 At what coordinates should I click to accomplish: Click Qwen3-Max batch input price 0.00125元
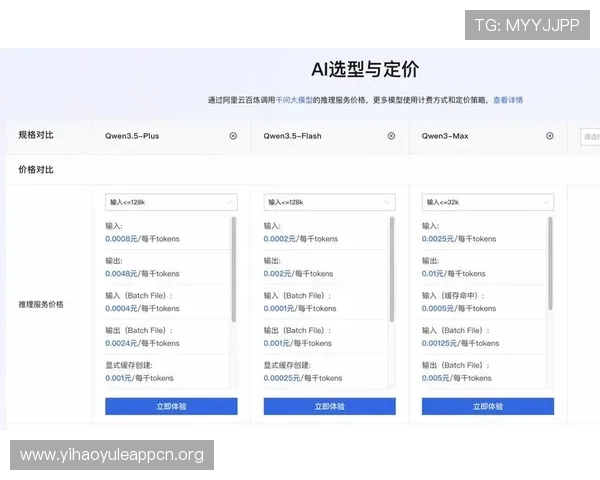(x=439, y=343)
